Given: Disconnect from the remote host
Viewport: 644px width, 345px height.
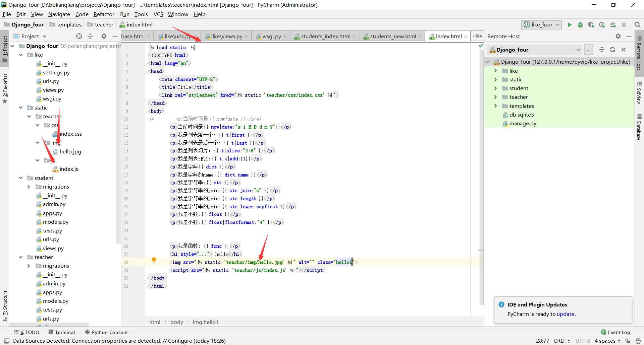Looking at the screenshot, I should (x=624, y=50).
